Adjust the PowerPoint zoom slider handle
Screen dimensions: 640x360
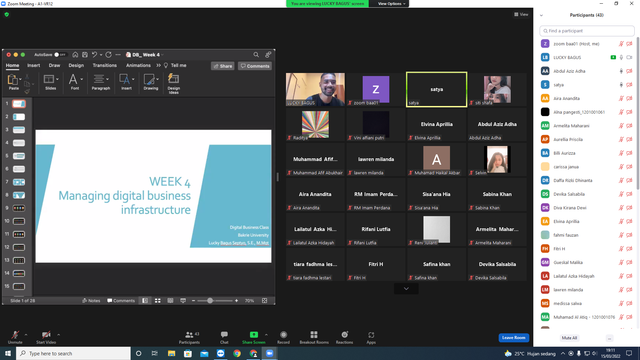(210, 301)
